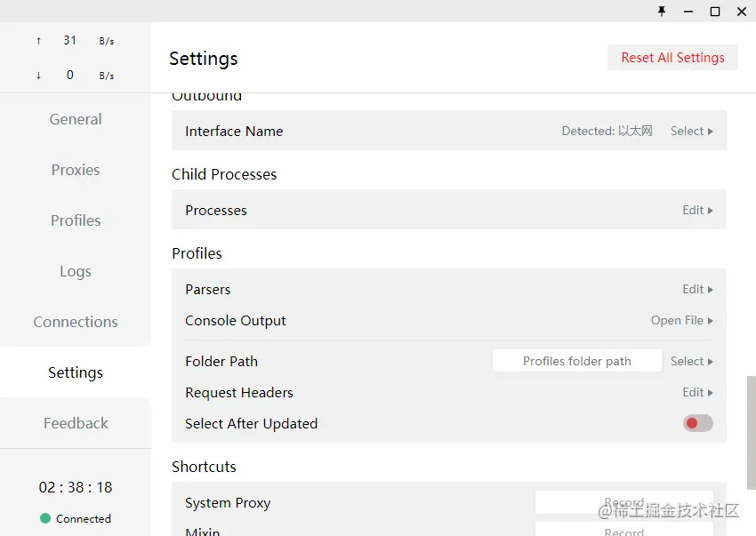Click the upload speed arrow icon

tap(38, 41)
